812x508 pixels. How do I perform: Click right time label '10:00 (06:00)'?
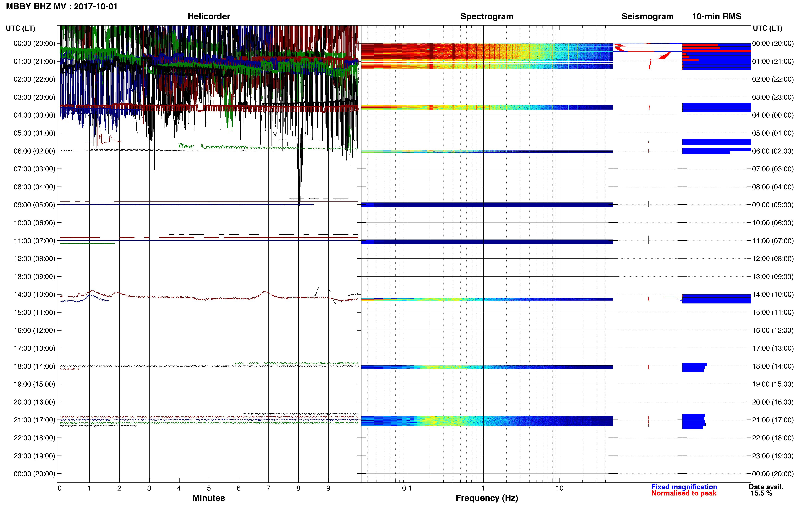(773, 223)
